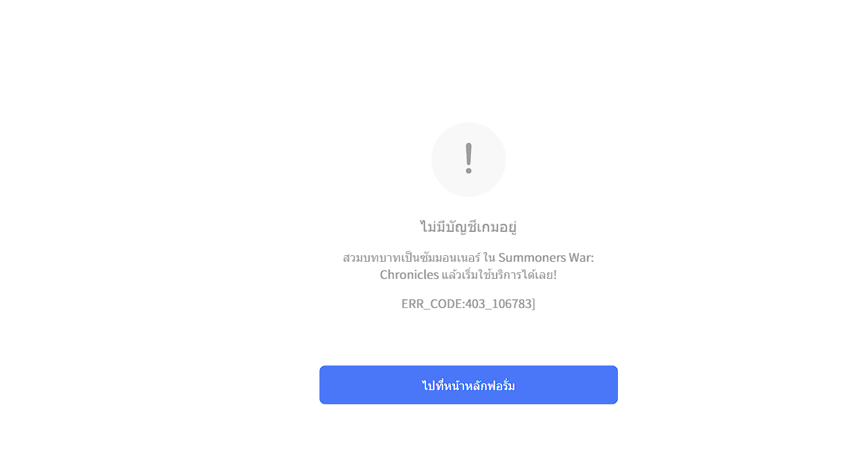This screenshot has width=868, height=455.
Task: Click the word Chronicles in the message
Action: point(409,274)
